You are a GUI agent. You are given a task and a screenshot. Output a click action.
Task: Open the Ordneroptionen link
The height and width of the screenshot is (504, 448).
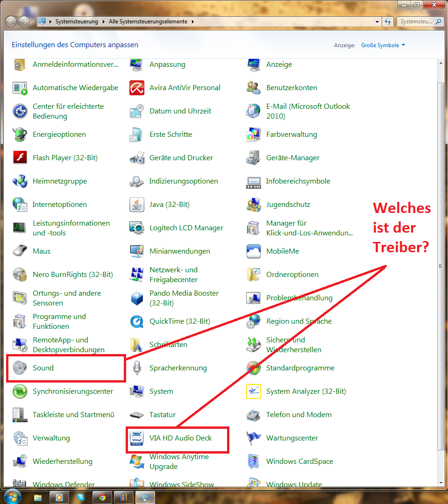pos(292,275)
